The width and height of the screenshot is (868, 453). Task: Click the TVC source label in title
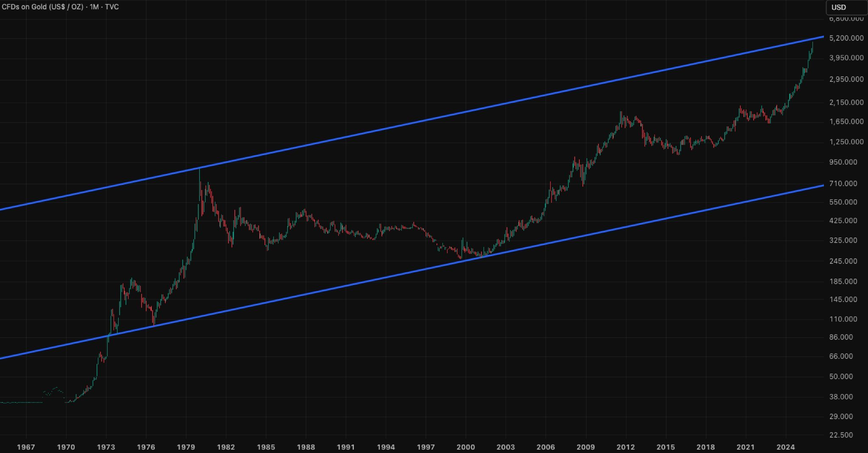tap(112, 7)
